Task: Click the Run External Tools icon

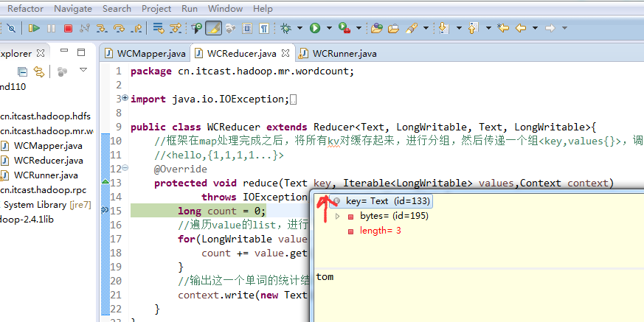Action: point(344,28)
